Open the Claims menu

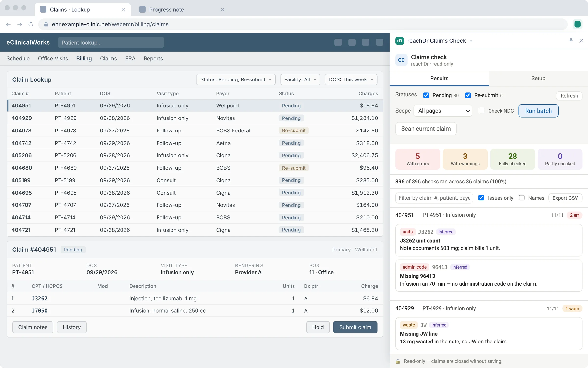tap(108, 59)
